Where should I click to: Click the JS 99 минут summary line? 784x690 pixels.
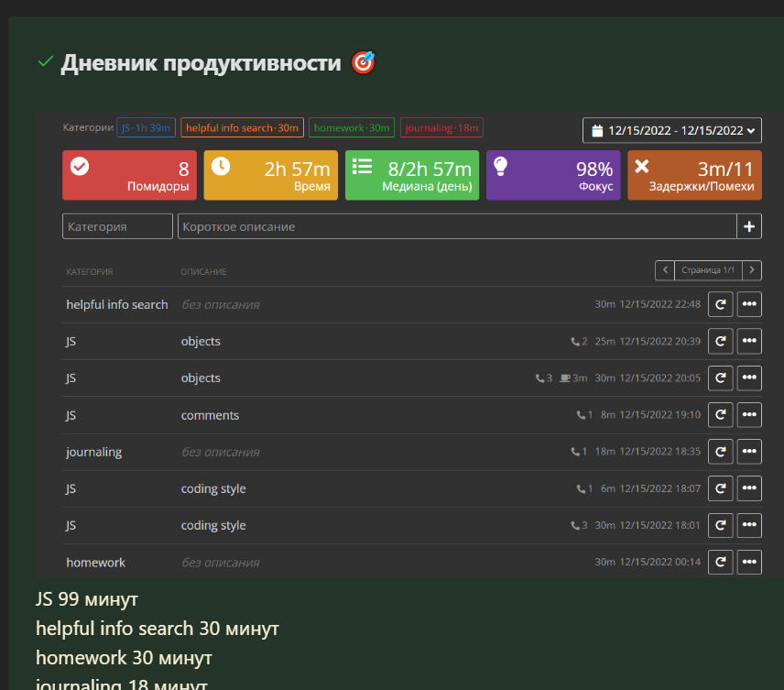tap(87, 599)
